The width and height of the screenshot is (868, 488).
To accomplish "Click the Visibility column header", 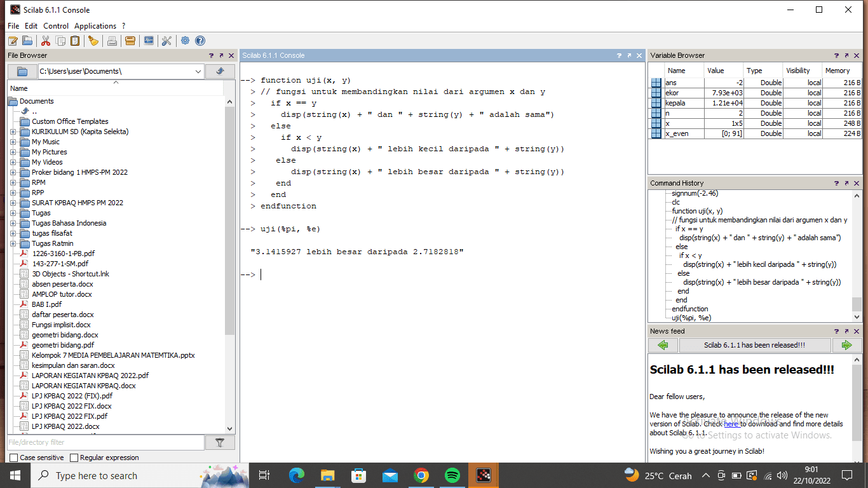I will [x=803, y=71].
